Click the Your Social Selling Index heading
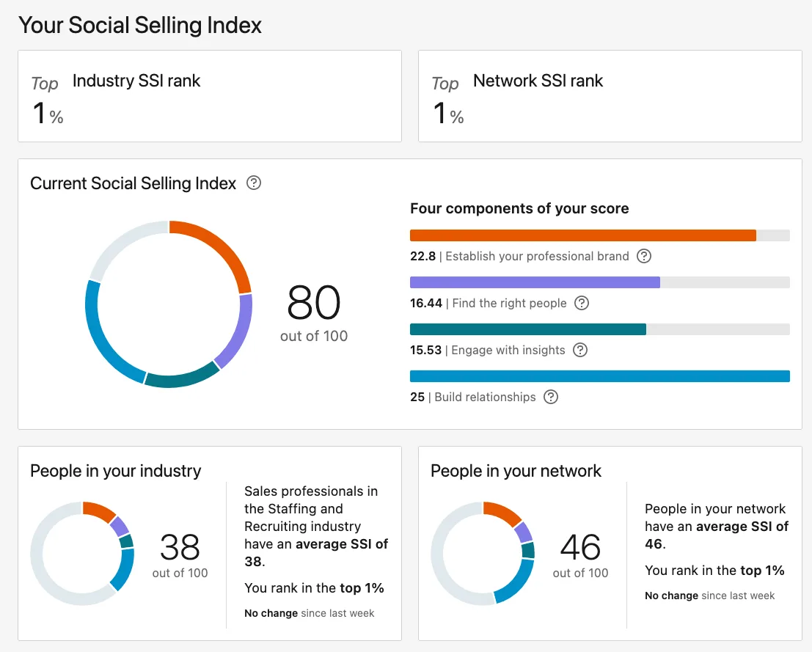The height and width of the screenshot is (652, 812). (x=139, y=25)
